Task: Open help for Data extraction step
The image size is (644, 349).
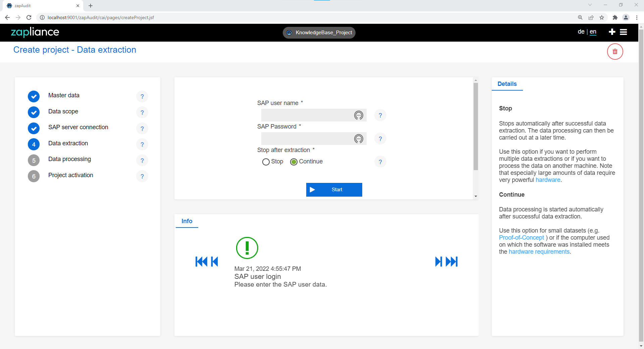Action: pos(142,144)
